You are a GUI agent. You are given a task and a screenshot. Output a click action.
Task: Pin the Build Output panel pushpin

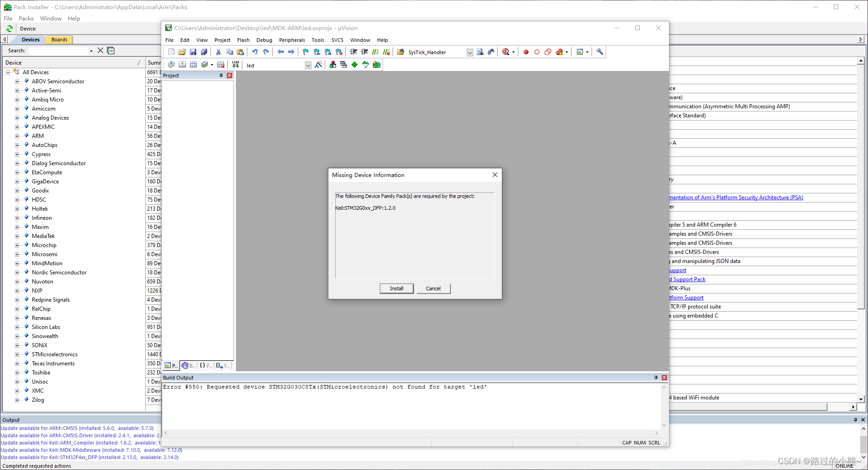click(656, 378)
